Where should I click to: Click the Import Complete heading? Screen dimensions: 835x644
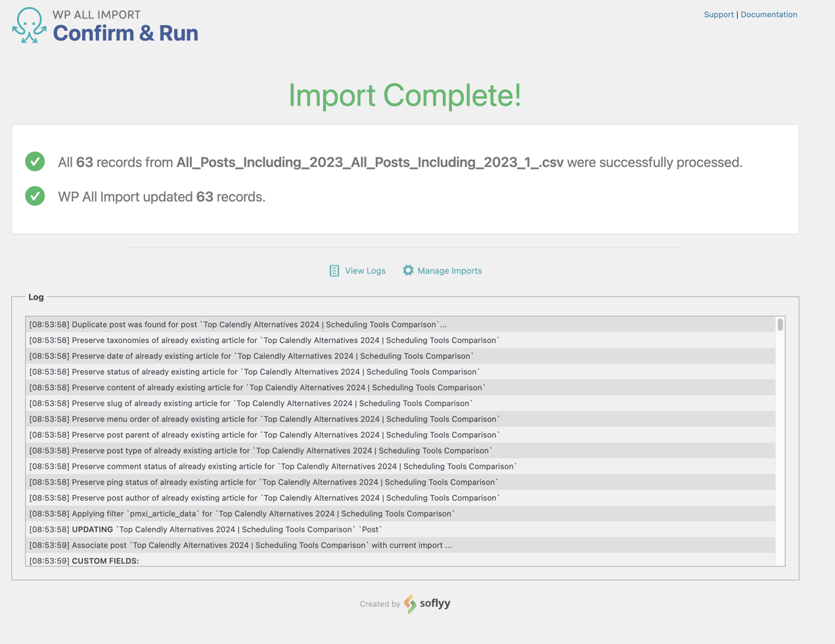click(404, 96)
